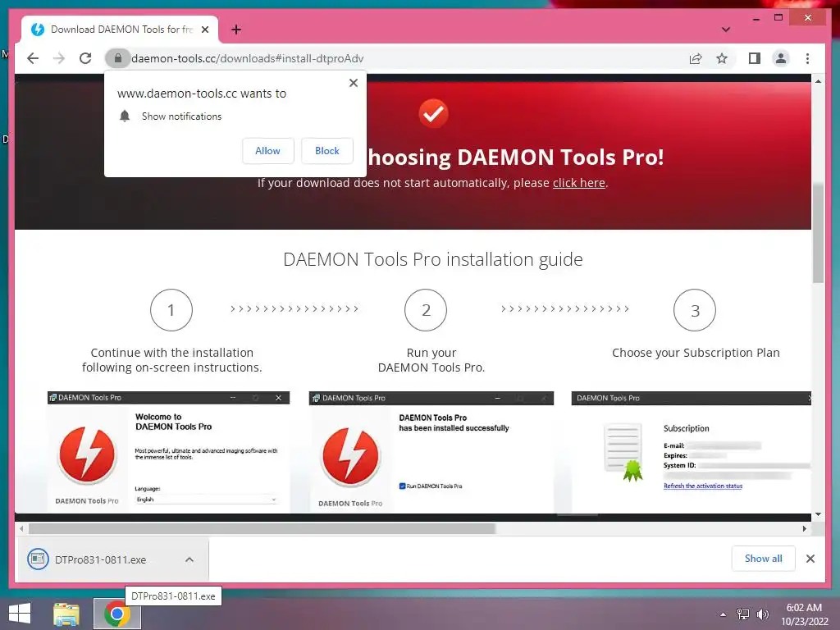Block notifications from daemon-tools.cc
840x630 pixels.
(x=326, y=151)
